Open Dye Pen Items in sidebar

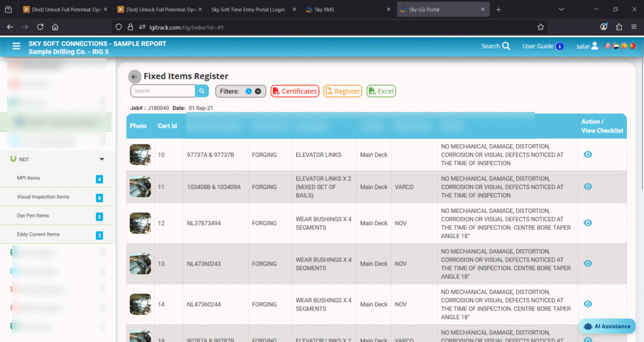(33, 216)
